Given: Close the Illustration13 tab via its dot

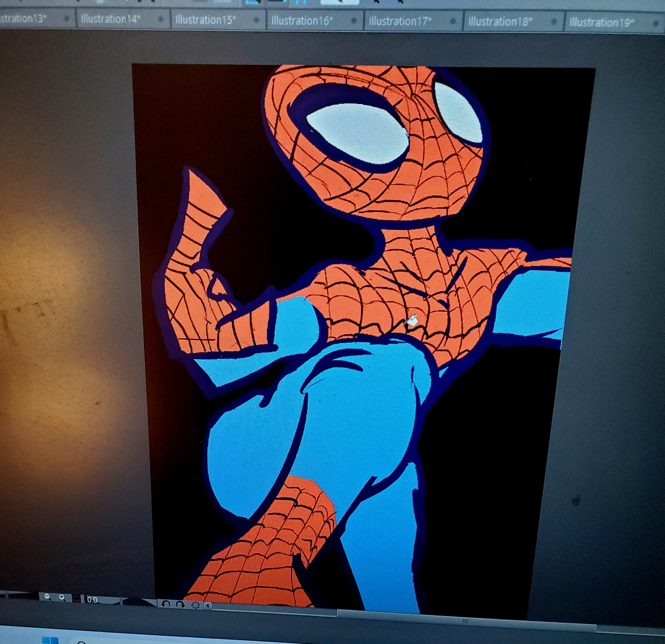Looking at the screenshot, I should [67, 18].
